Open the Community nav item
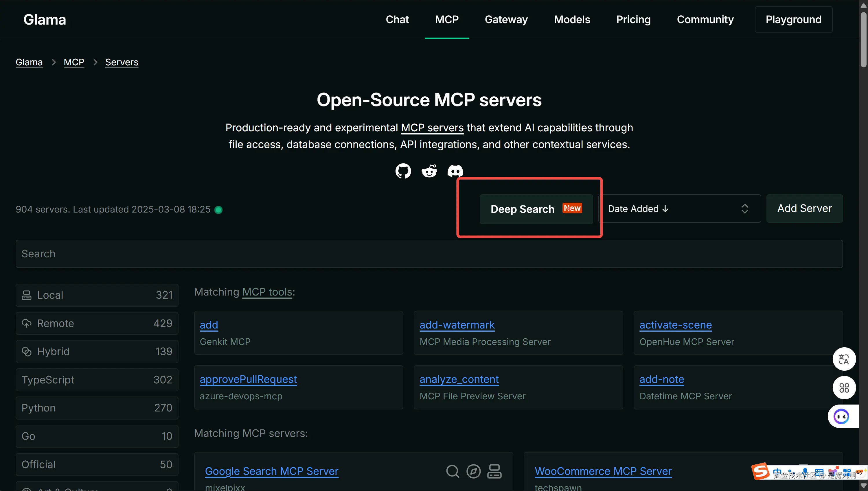The width and height of the screenshot is (868, 491). 705,20
